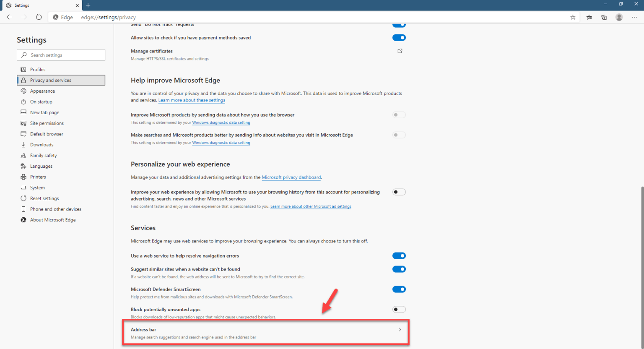Image resolution: width=644 pixels, height=349 pixels.
Task: Turn off payment methods checking toggle
Action: coord(399,37)
